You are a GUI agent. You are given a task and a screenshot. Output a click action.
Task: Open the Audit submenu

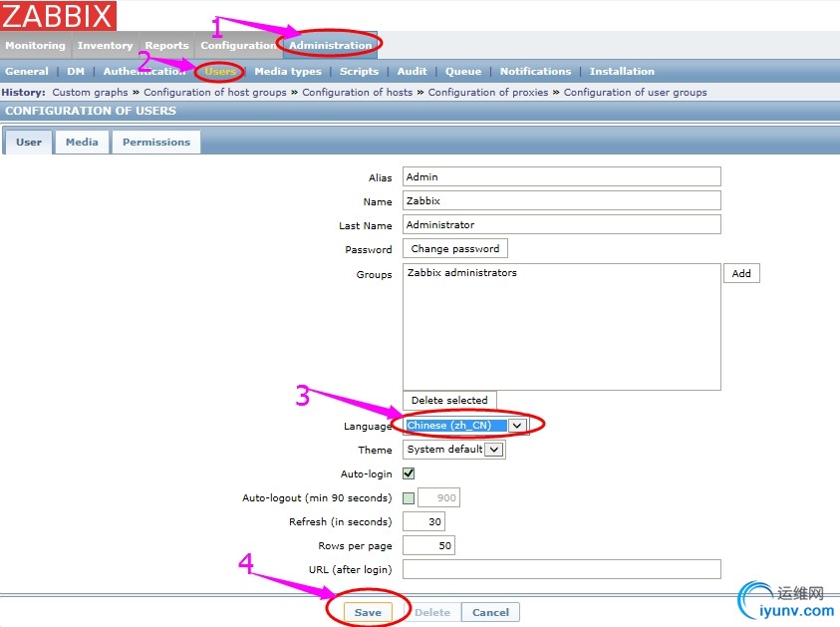pyautogui.click(x=412, y=72)
